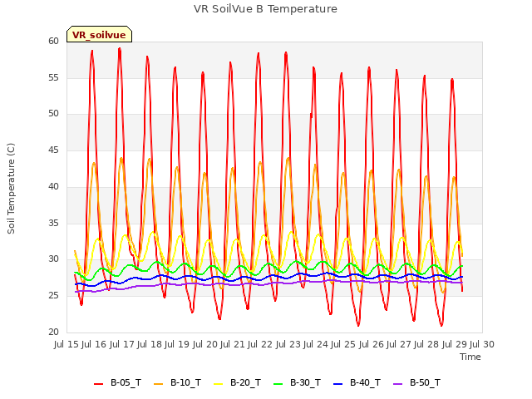Image resolution: width=532 pixels, height=399 pixels.
Task: Click the purple B-50_T legend swatch
Action: [397, 384]
